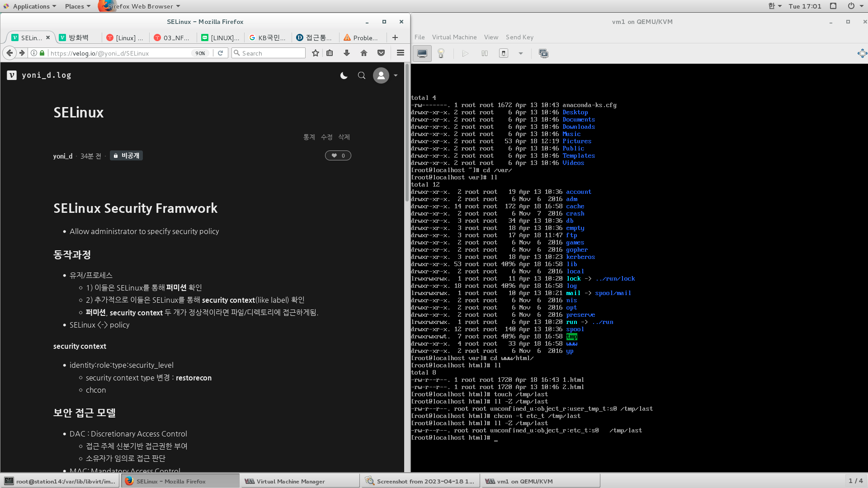Shut down the virtual machine (power icon)

pyautogui.click(x=503, y=53)
